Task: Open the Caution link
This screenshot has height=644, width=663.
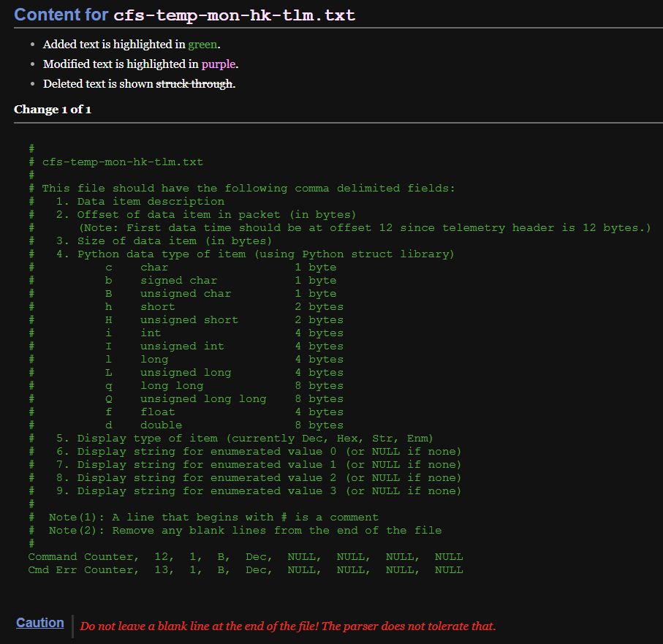Action: 39,623
